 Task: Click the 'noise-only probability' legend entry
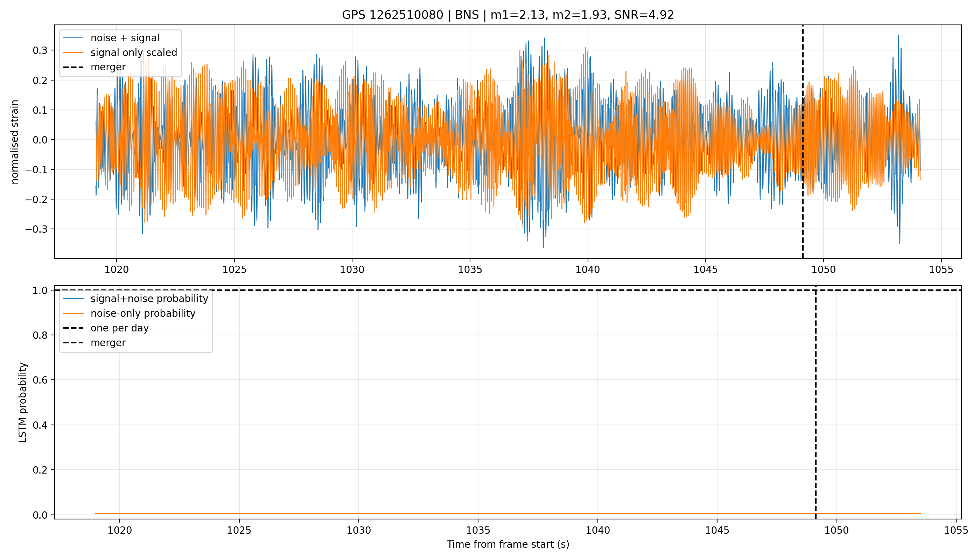129,314
